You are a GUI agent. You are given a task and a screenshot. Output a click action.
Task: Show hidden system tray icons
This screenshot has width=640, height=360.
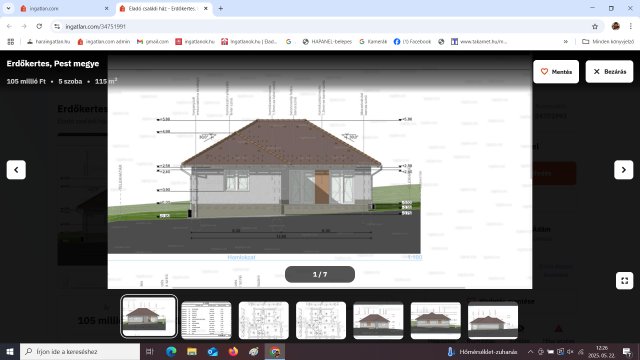(x=530, y=351)
